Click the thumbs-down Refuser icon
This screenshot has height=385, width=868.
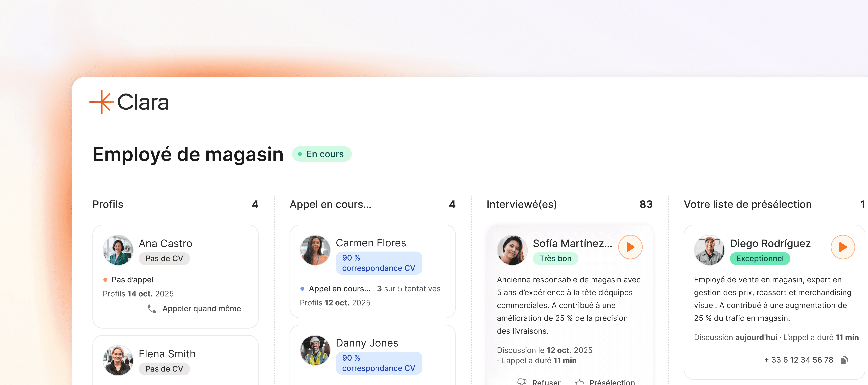(522, 382)
